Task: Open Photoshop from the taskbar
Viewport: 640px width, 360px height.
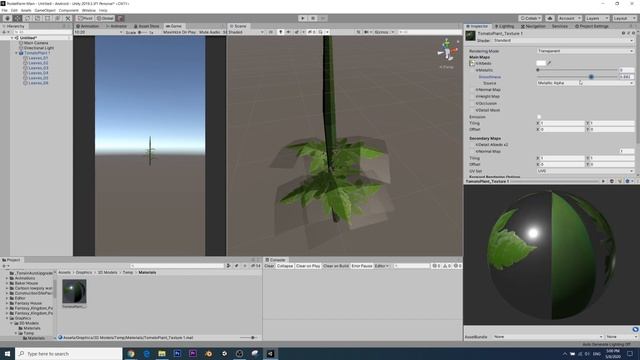Action: point(177,353)
